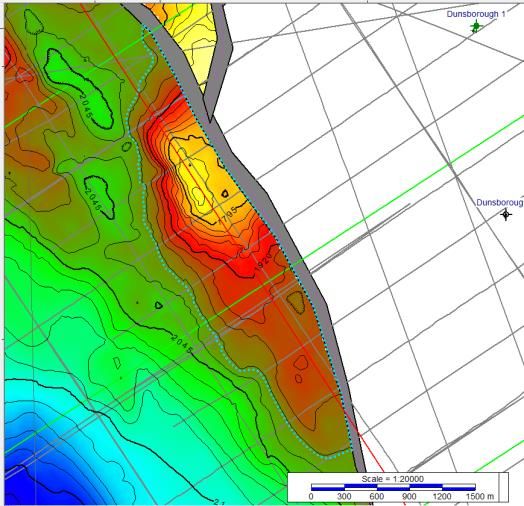Select the 1920 contour label
Viewport: 524px width, 506px height.
pos(264,261)
